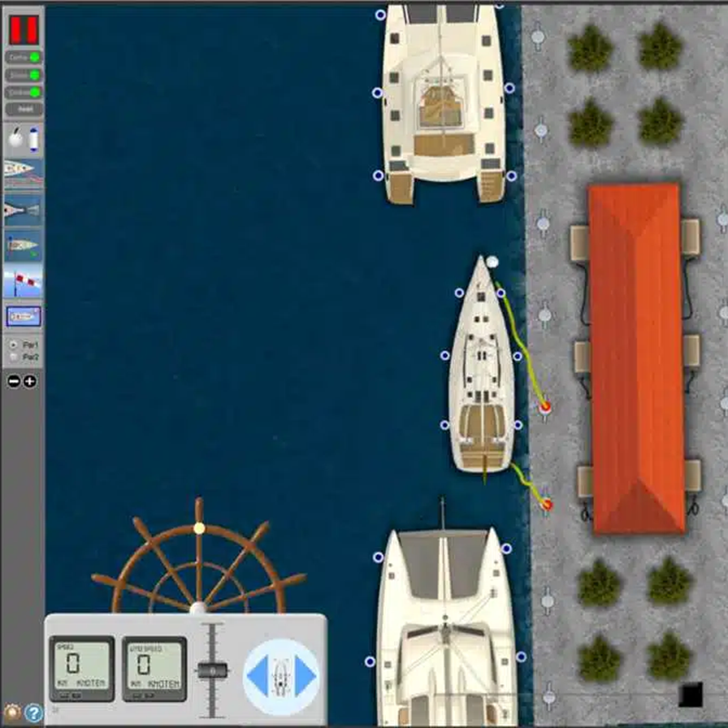
Task: Zoom in with the plus button
Action: [x=30, y=381]
